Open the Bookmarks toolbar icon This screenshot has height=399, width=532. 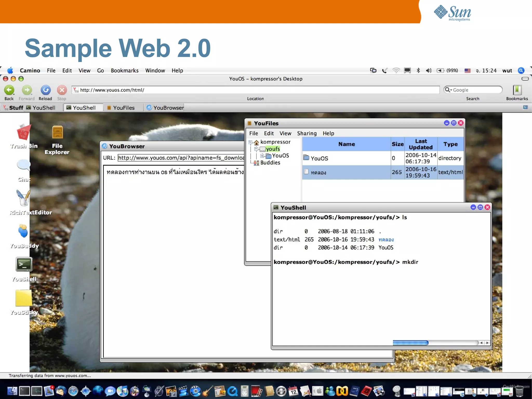517,90
